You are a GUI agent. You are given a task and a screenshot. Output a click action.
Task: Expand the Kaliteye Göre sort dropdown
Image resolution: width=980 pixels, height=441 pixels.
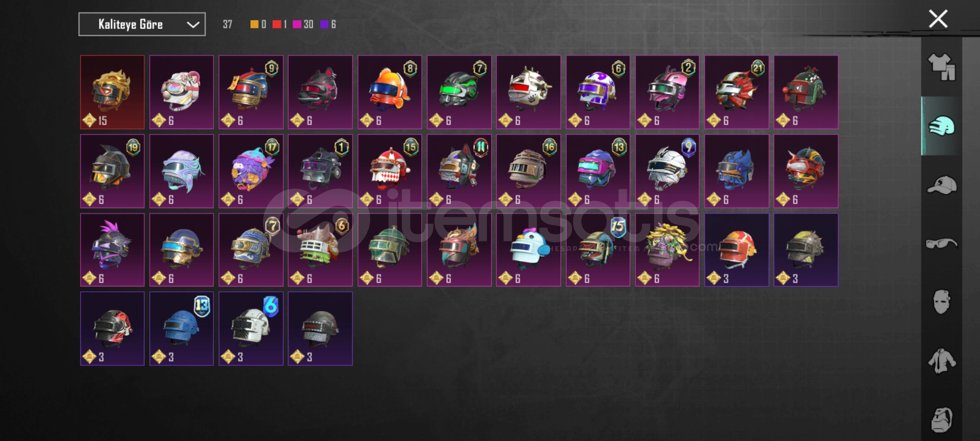coord(142,24)
